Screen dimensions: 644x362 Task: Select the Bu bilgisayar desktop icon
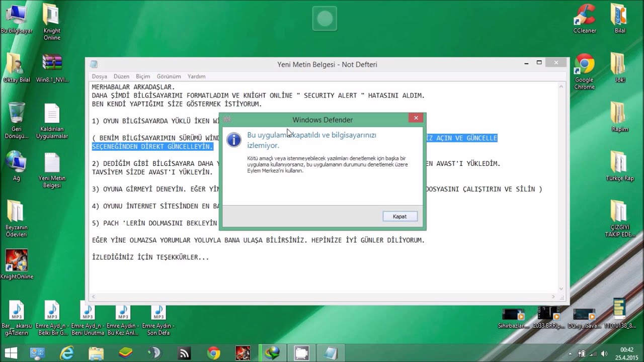point(16,19)
